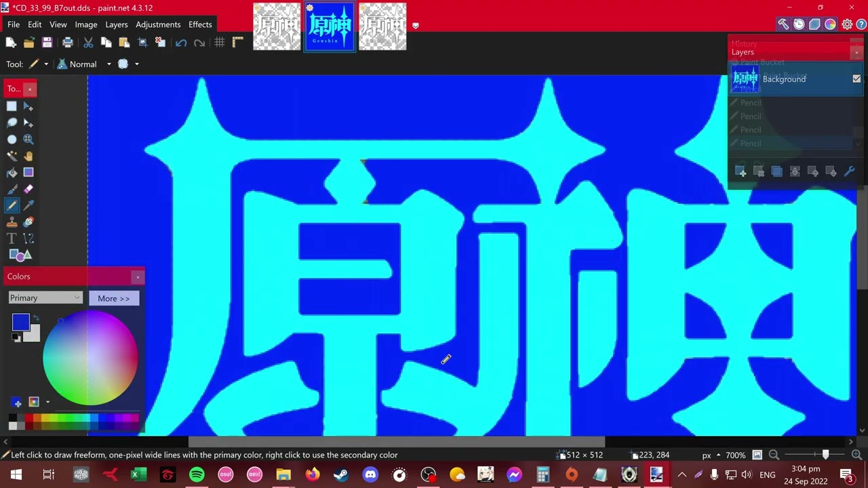Add a new layer in Layers panel
Image resolution: width=868 pixels, height=488 pixels.
[741, 171]
